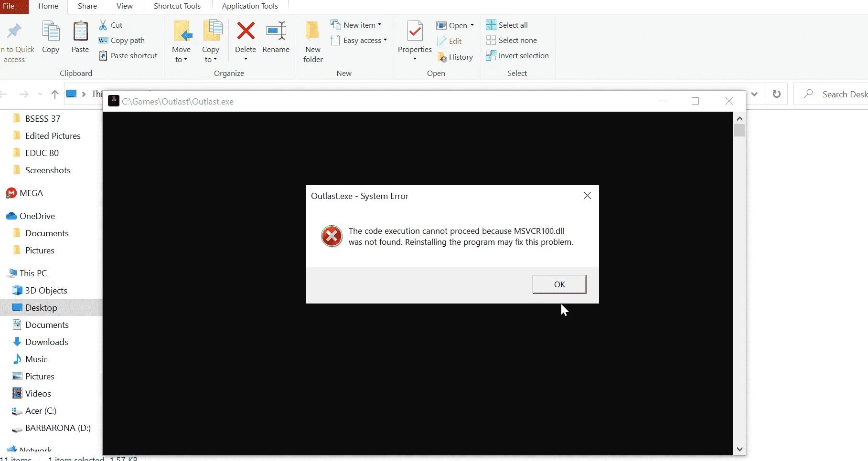Rename the selected item

(276, 37)
